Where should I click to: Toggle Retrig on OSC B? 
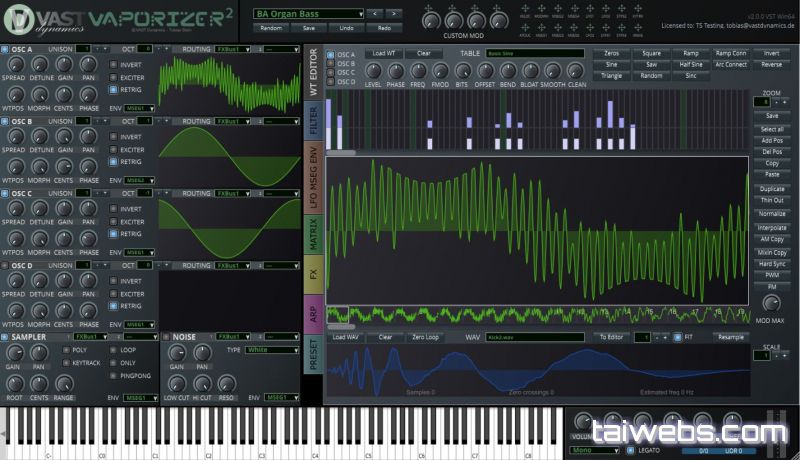point(113,162)
